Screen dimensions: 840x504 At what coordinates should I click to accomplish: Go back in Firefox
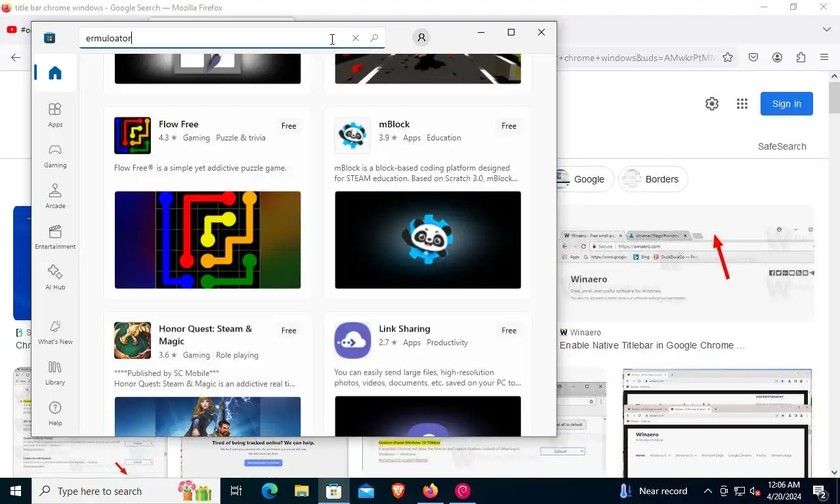(x=16, y=58)
